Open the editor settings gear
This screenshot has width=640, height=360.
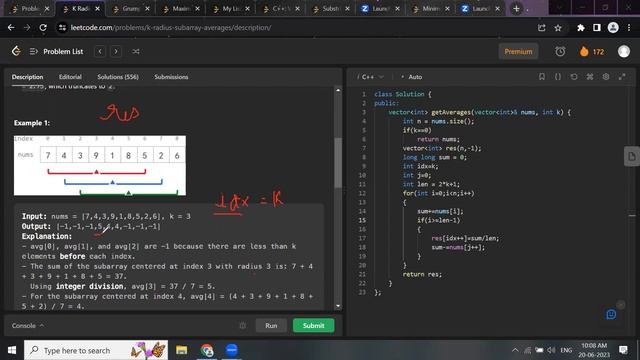click(x=606, y=77)
